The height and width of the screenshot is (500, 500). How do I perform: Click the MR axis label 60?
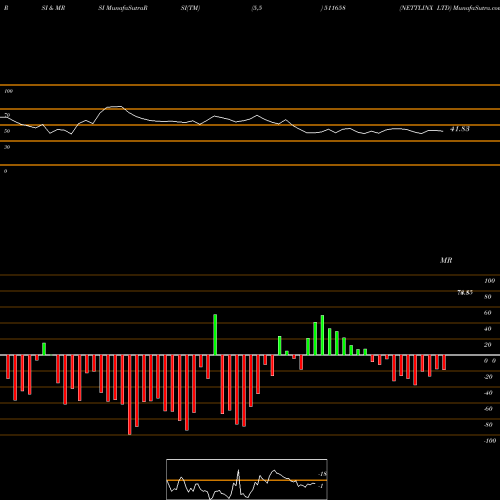(487, 313)
